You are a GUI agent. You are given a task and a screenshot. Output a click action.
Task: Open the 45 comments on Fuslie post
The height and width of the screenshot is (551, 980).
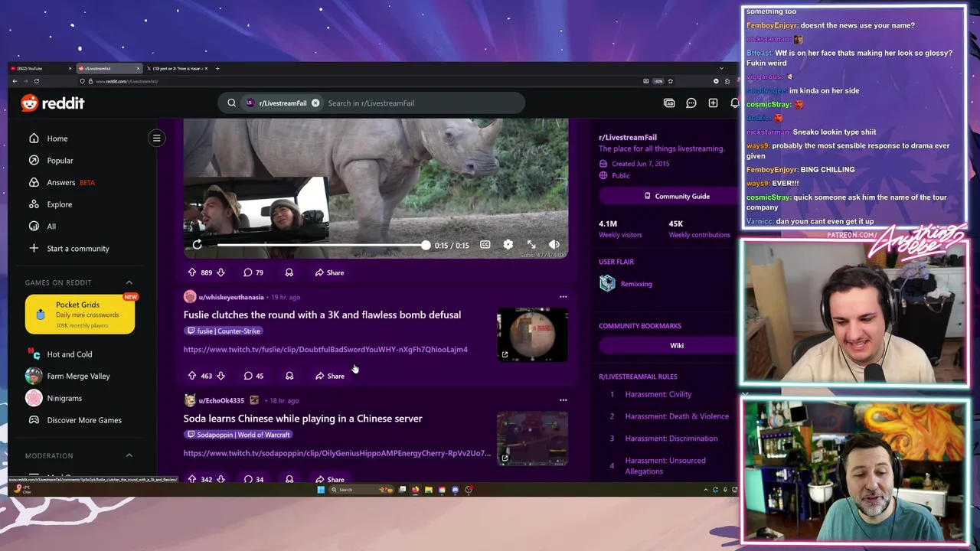pos(253,376)
